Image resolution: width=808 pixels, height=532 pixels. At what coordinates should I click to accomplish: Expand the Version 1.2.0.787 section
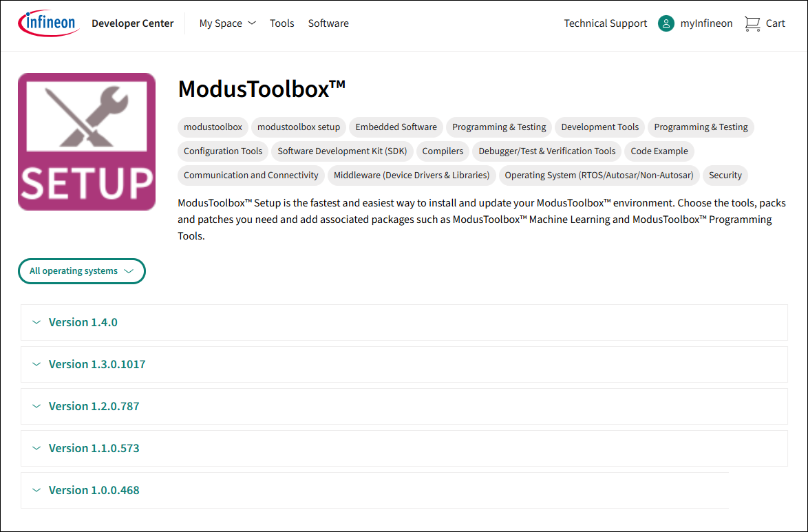[94, 406]
